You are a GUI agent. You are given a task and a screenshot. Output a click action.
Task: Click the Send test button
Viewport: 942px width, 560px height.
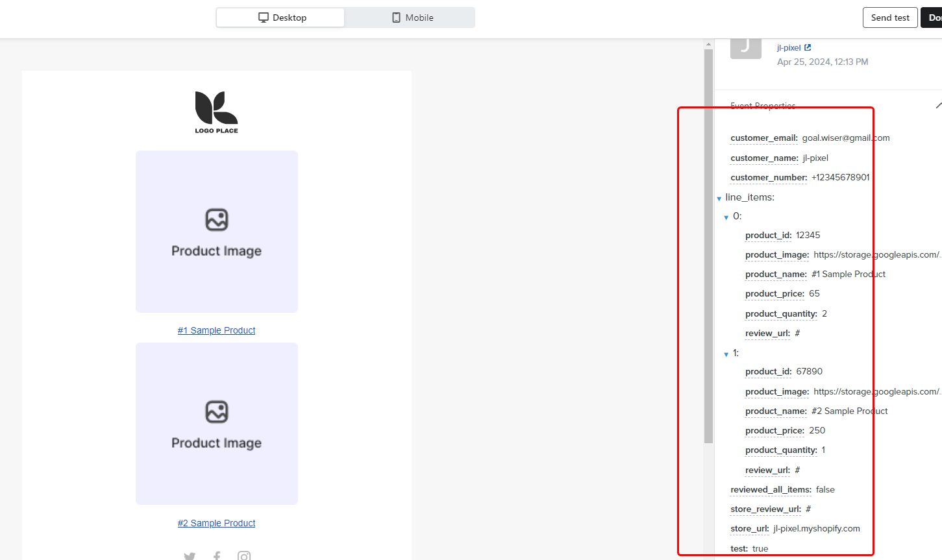point(889,18)
